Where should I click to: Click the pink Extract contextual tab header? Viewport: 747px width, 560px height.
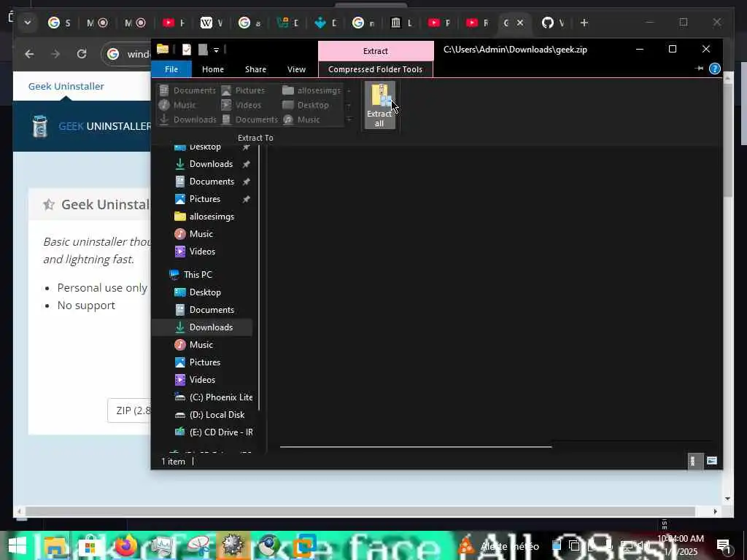point(376,51)
